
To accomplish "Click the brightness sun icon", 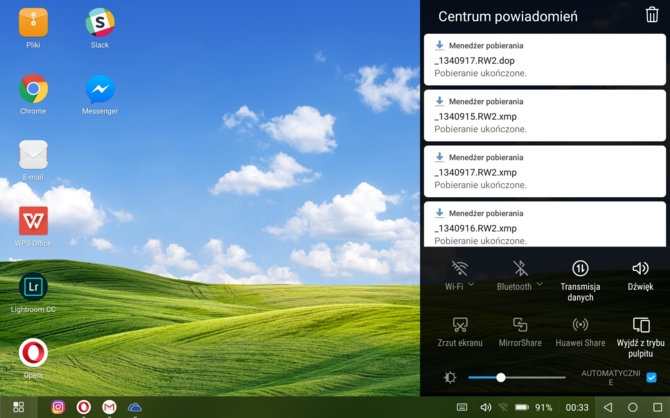I will point(450,377).
